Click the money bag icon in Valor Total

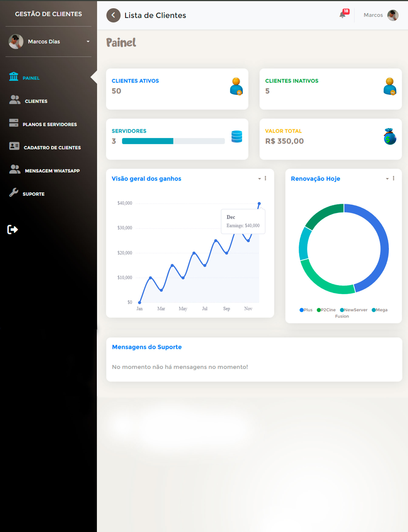(x=390, y=137)
